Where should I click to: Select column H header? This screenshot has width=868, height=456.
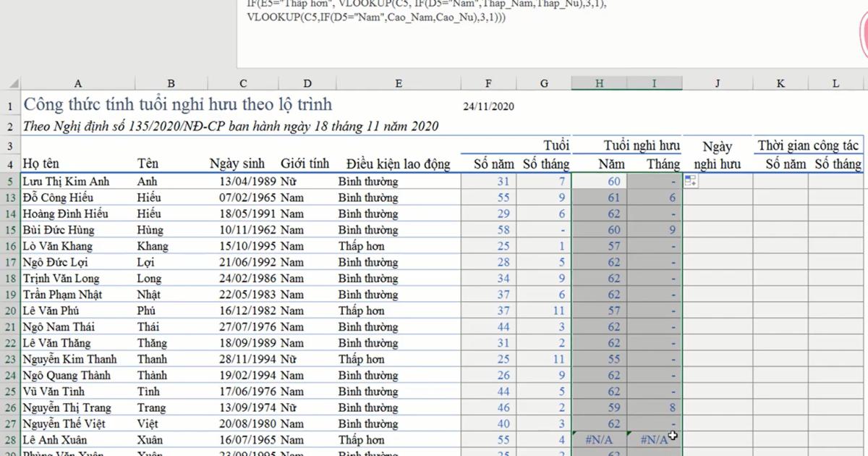[599, 83]
